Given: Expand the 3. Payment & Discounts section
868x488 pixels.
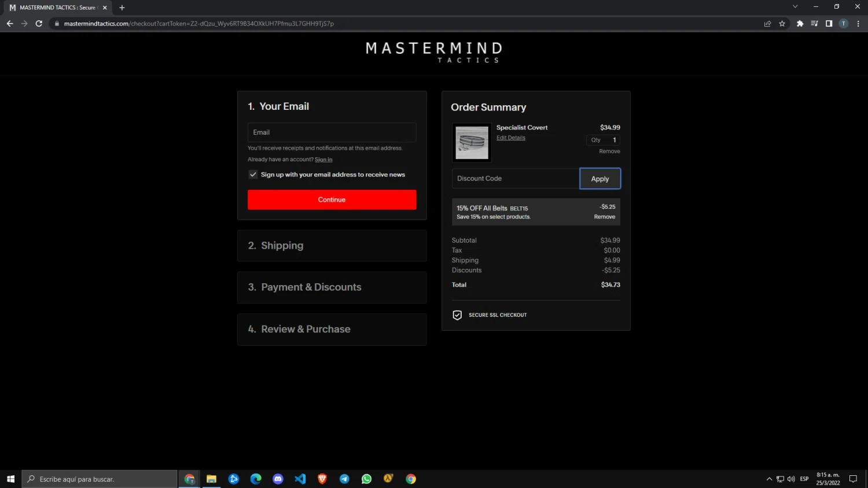Looking at the screenshot, I should click(x=332, y=287).
